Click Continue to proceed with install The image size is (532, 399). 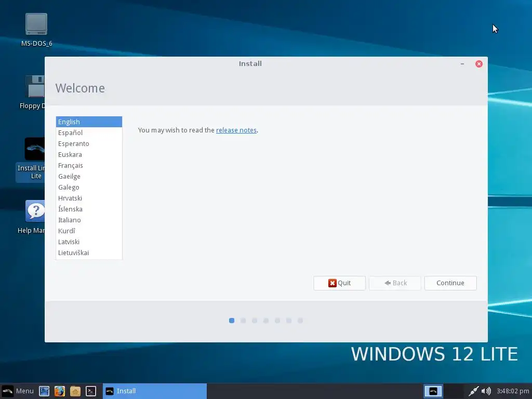pyautogui.click(x=450, y=283)
